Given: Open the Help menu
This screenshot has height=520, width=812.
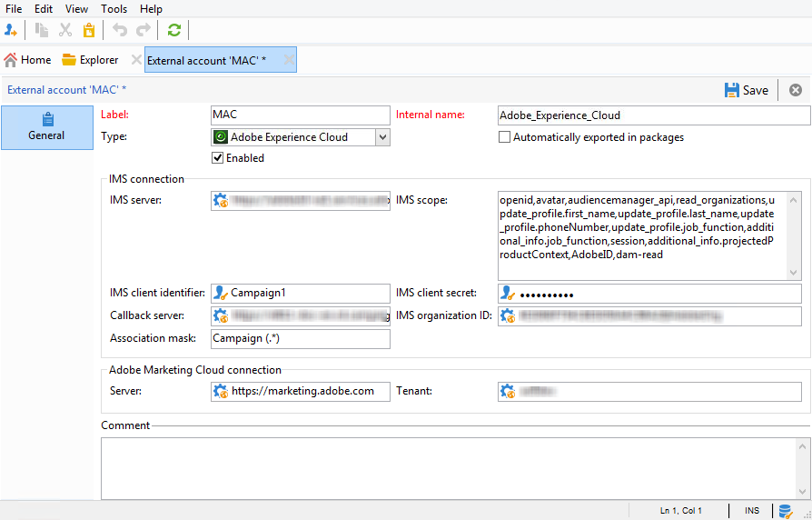Looking at the screenshot, I should coord(151,9).
